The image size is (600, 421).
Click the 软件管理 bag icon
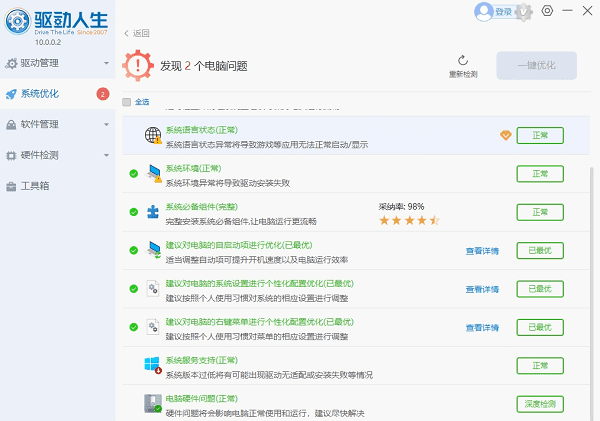tap(11, 125)
